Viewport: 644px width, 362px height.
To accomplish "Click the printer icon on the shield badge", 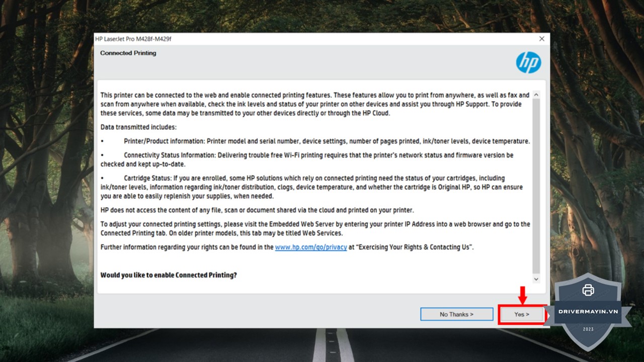I will (x=588, y=290).
